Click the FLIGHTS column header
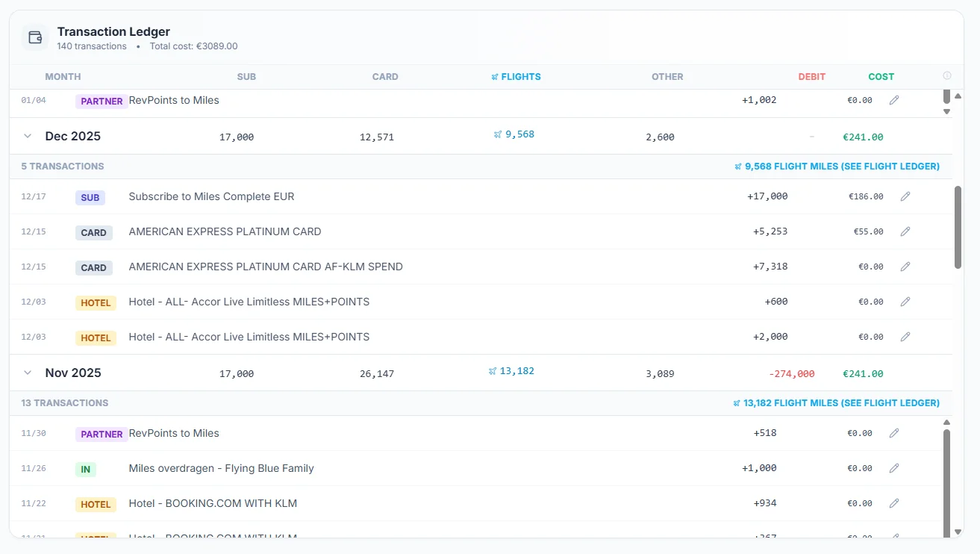This screenshot has width=980, height=554. [516, 77]
